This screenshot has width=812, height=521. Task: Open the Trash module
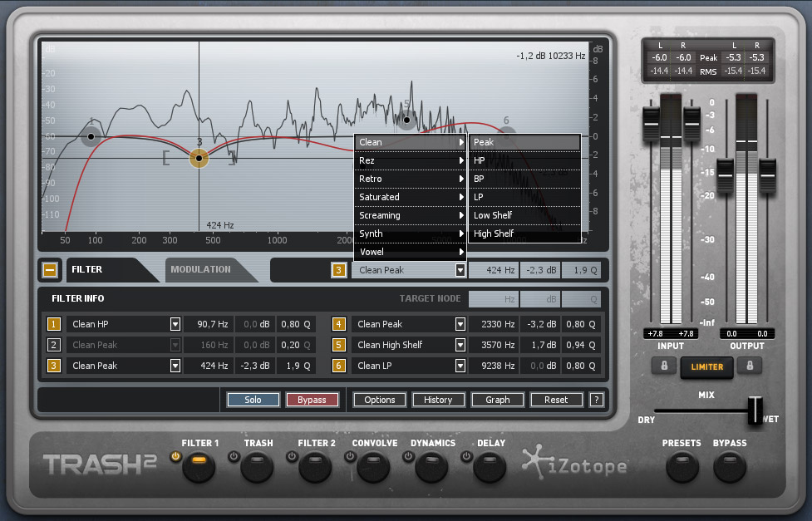pyautogui.click(x=257, y=468)
